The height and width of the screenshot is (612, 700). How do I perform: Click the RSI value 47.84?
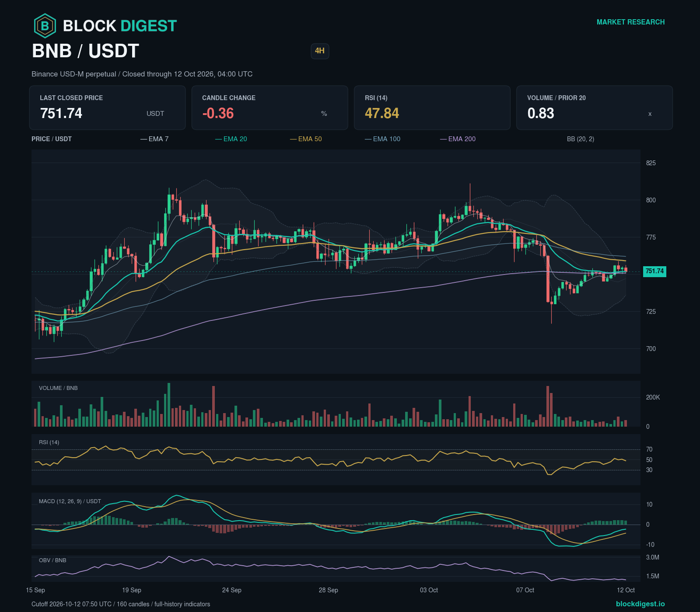pos(382,113)
